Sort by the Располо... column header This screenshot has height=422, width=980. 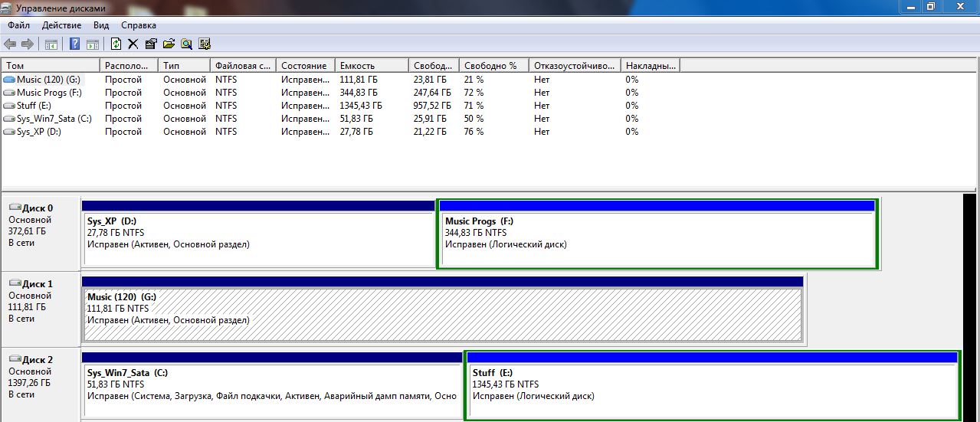tap(129, 66)
